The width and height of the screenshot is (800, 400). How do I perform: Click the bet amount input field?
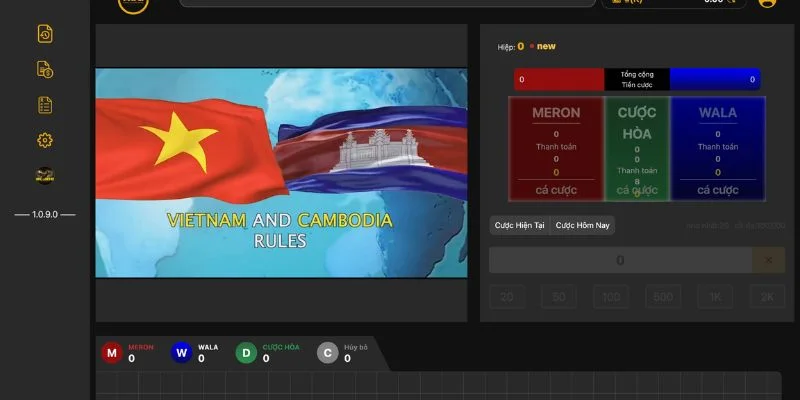tap(620, 260)
